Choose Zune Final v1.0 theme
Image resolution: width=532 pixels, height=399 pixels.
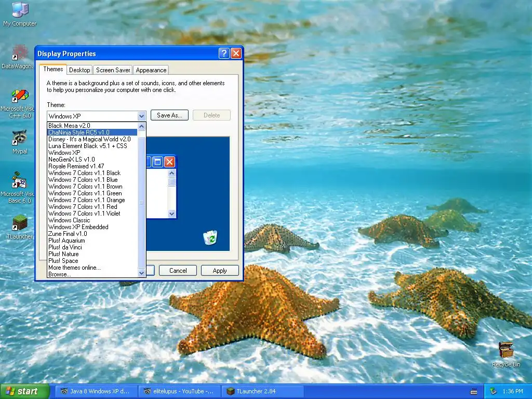pyautogui.click(x=92, y=234)
